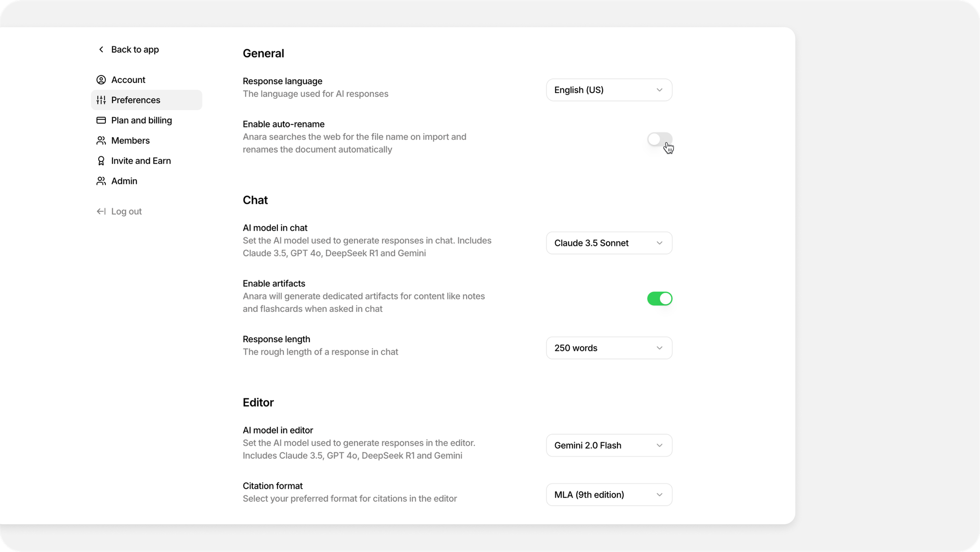Click the back chevron beside Back to app
This screenshot has width=980, height=552.
click(x=101, y=49)
